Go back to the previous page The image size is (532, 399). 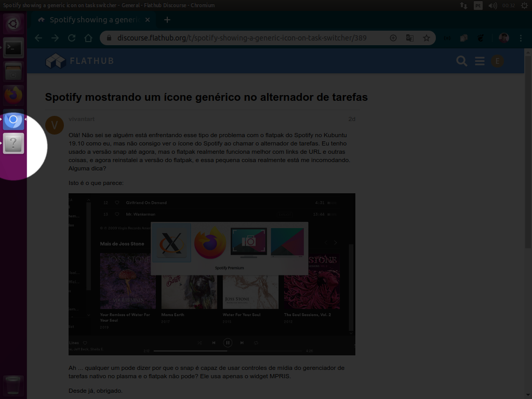tap(38, 38)
